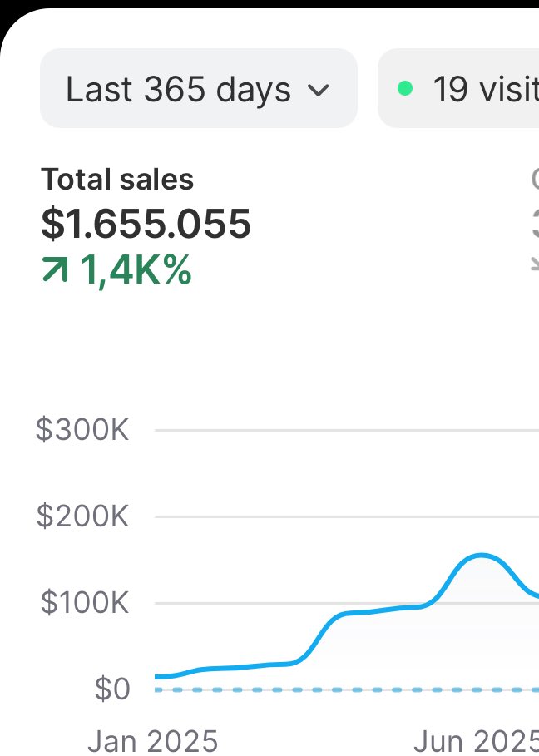This screenshot has width=539, height=756.
Task: Click the Jun 2025 x-axis label
Action: pos(477,741)
